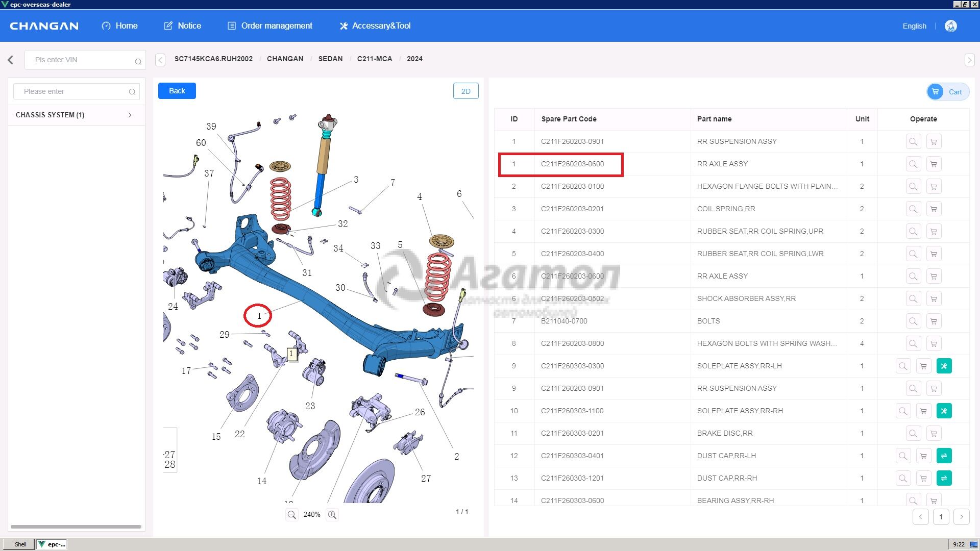
Task: Click the blue Back button
Action: (177, 91)
